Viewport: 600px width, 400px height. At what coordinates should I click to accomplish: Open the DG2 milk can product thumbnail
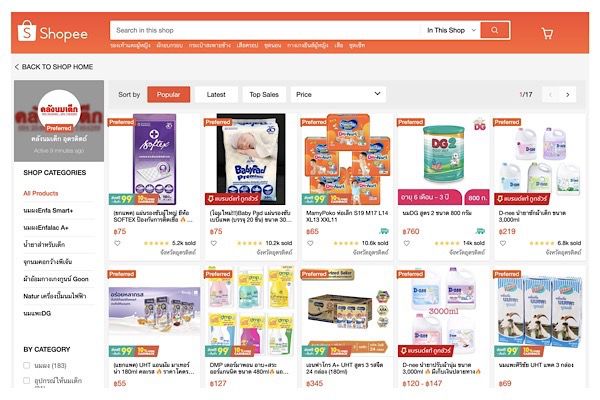443,159
